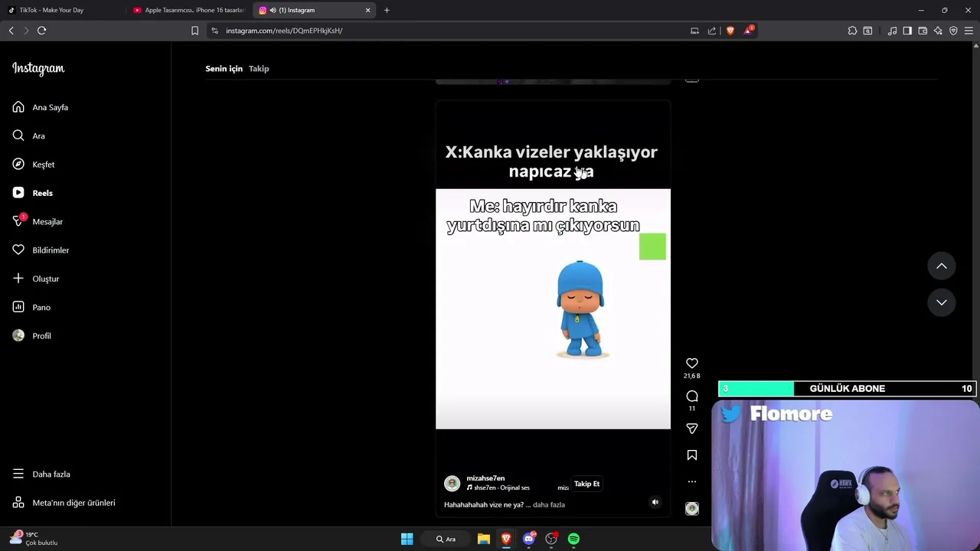Like the reel with heart icon
The image size is (980, 551).
[692, 364]
